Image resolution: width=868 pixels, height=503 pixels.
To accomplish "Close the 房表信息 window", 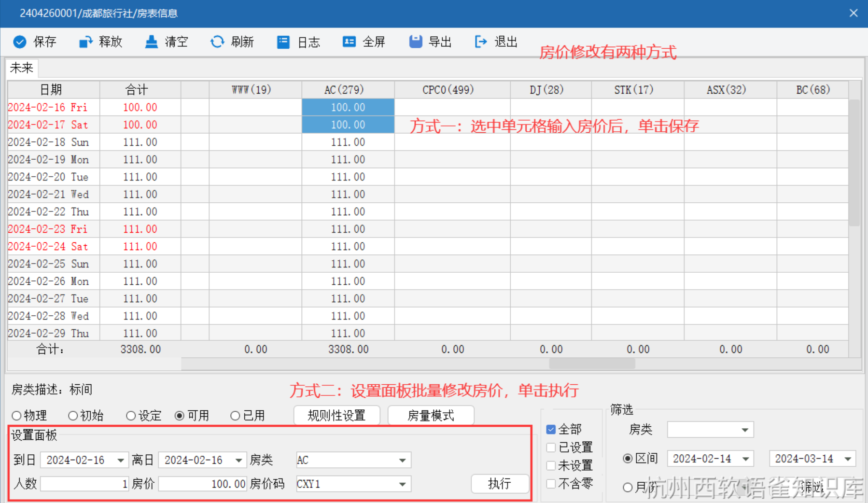I will click(854, 13).
